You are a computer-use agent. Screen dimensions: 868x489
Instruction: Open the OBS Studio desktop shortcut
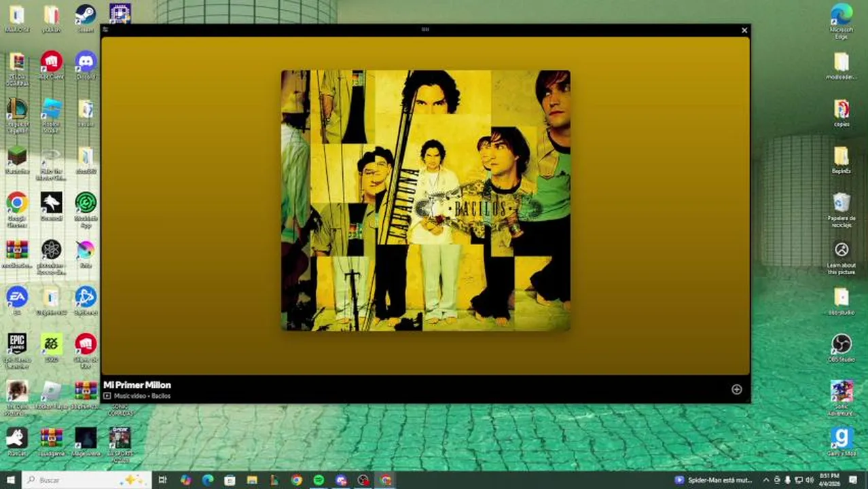pyautogui.click(x=842, y=346)
